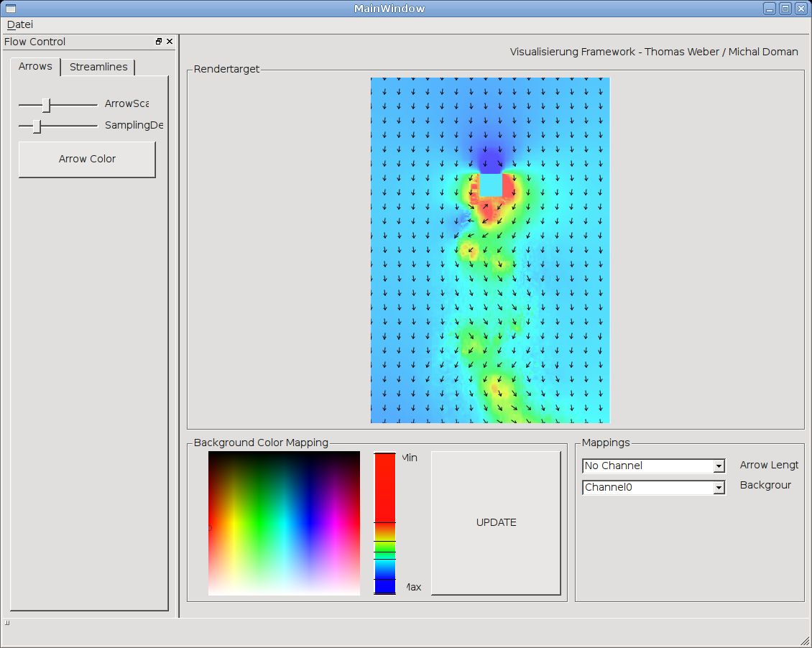Click the red section of the gradient bar

[x=384, y=489]
